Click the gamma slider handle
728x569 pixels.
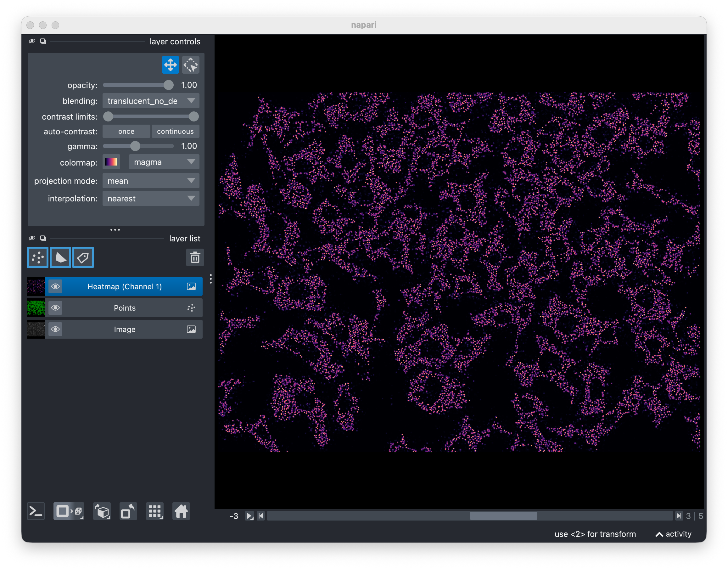click(x=135, y=146)
